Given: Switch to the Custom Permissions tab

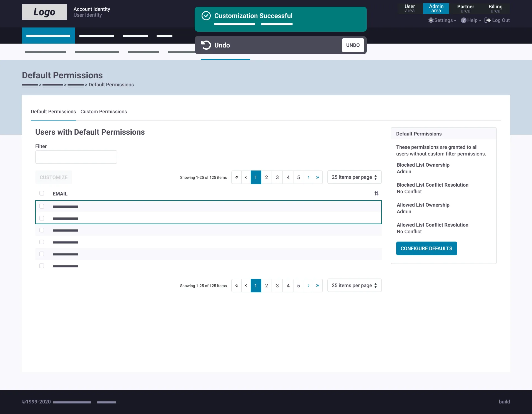Looking at the screenshot, I should point(104,112).
